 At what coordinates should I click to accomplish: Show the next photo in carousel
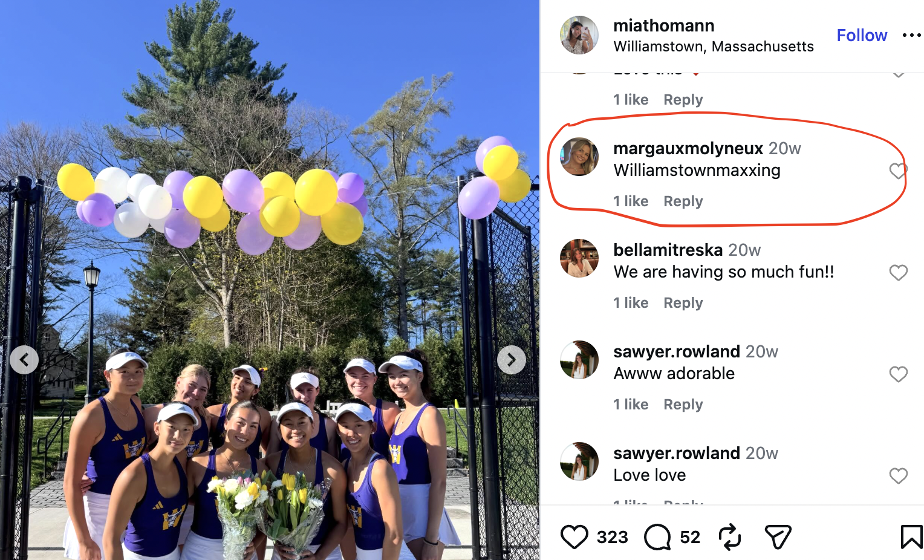click(x=512, y=360)
